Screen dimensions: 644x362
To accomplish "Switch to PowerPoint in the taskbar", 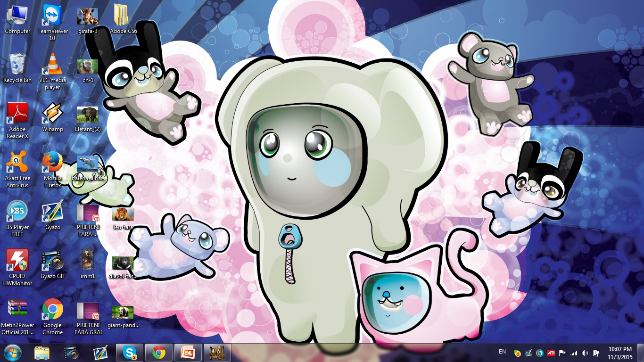I will click(188, 353).
